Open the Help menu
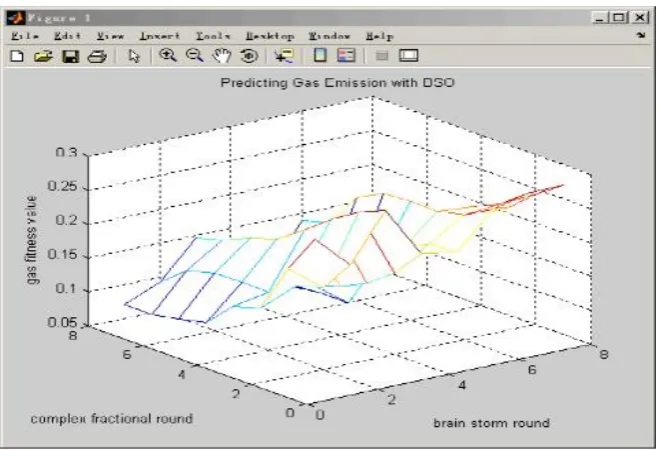The image size is (659, 450). [x=380, y=36]
